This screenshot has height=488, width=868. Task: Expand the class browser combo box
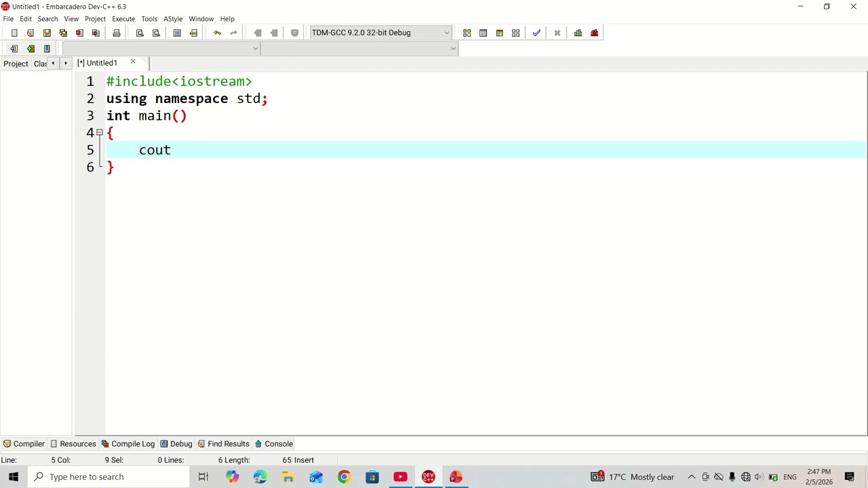pos(161,48)
